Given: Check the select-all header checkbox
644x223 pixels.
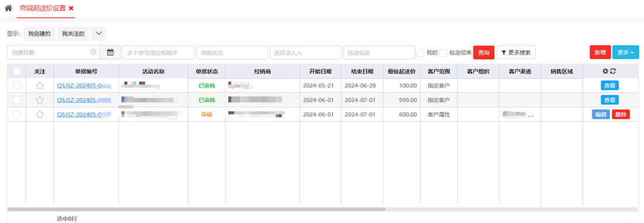Looking at the screenshot, I should point(16,71).
